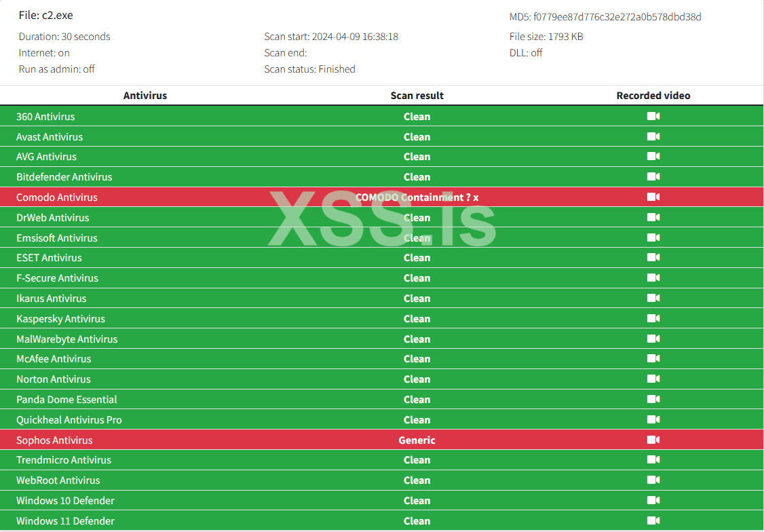This screenshot has width=764, height=532.
Task: Click the Windows 10 Defender camera icon
Action: [653, 500]
